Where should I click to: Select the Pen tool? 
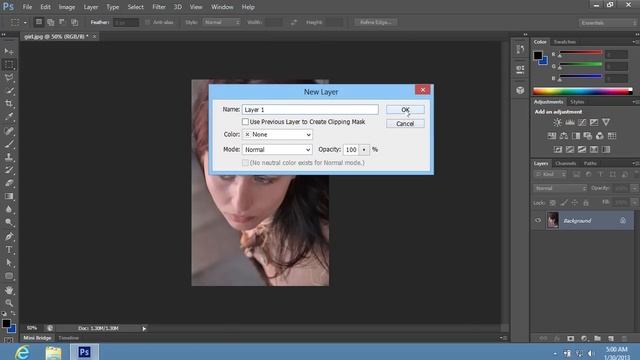click(x=9, y=236)
